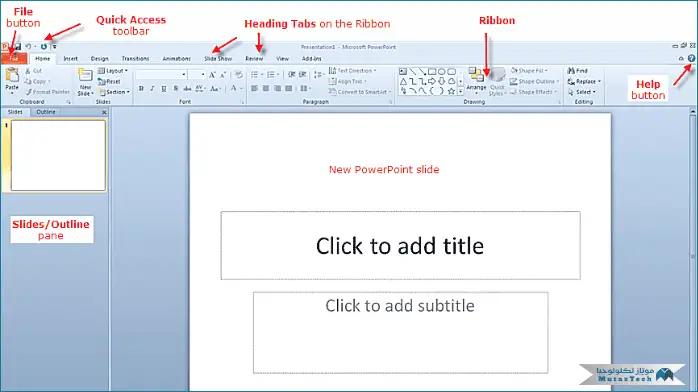Toggle Justify text alignment

[289, 89]
